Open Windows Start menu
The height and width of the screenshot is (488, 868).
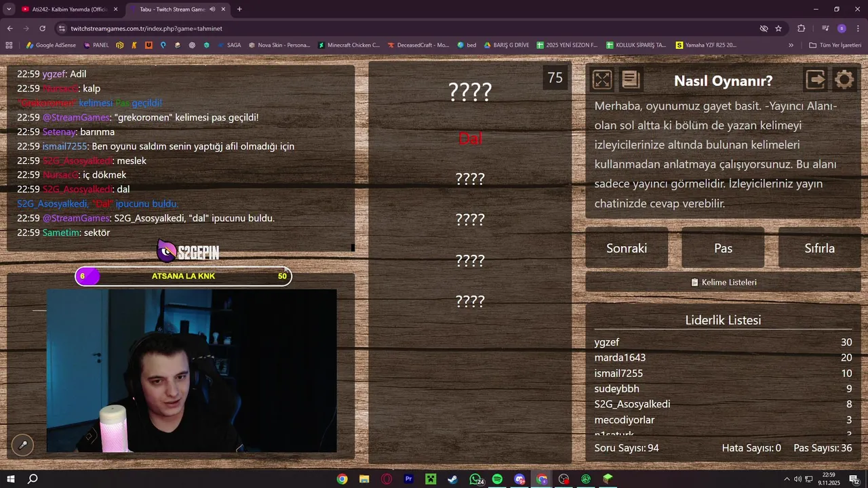point(9,479)
